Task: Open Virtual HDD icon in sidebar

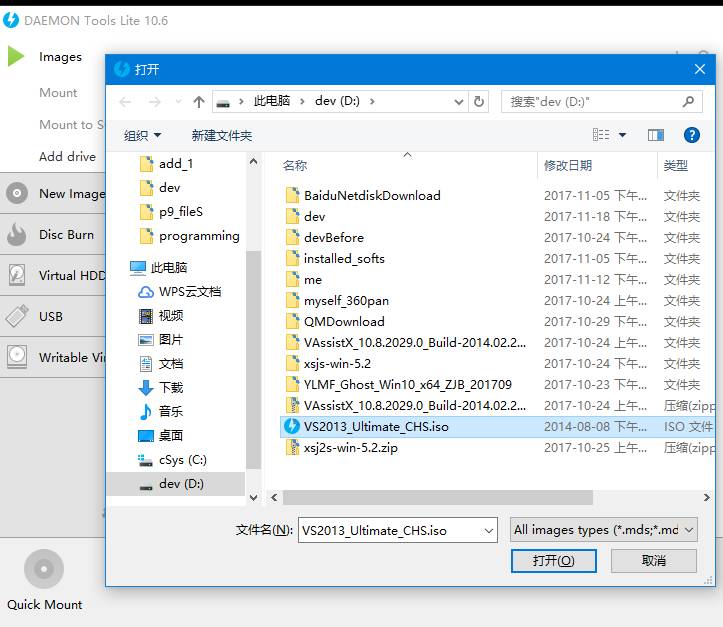Action: (x=17, y=275)
